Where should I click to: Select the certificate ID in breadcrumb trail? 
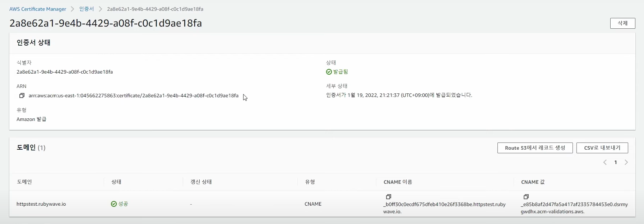click(155, 9)
